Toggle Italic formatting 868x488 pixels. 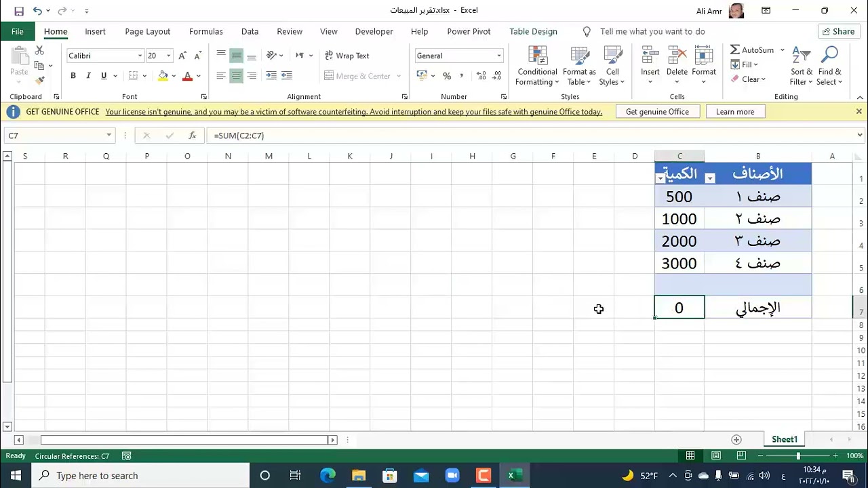pyautogui.click(x=88, y=76)
